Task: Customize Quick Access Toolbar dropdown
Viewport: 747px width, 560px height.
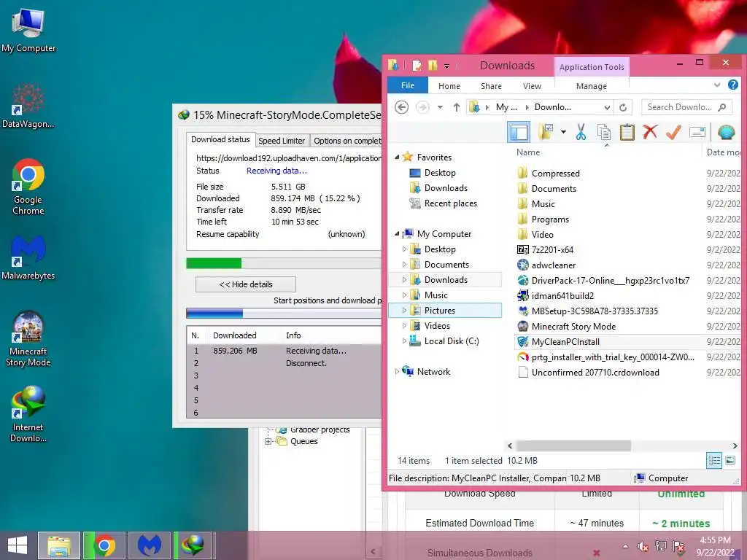Action: tap(447, 66)
